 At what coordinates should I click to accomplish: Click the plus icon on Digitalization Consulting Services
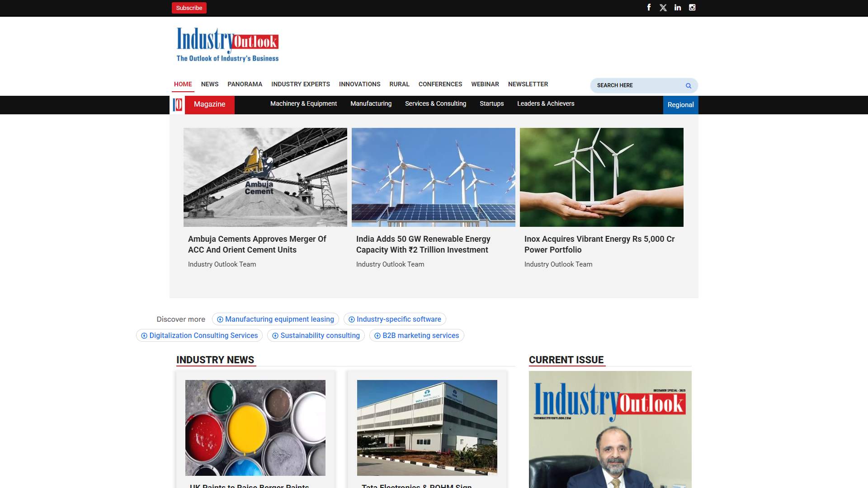144,336
